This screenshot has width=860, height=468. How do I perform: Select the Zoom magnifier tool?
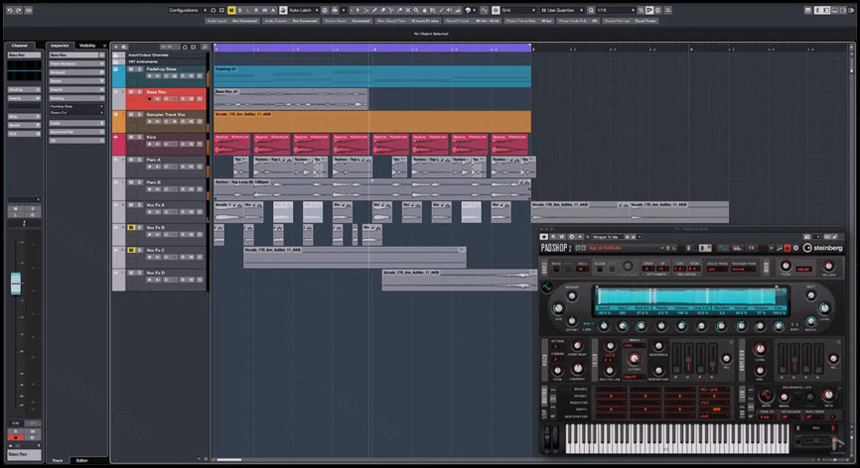(416, 10)
